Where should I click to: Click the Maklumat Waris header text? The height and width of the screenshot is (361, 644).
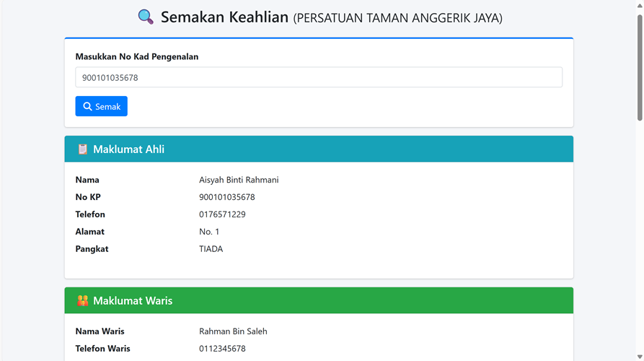coord(133,300)
